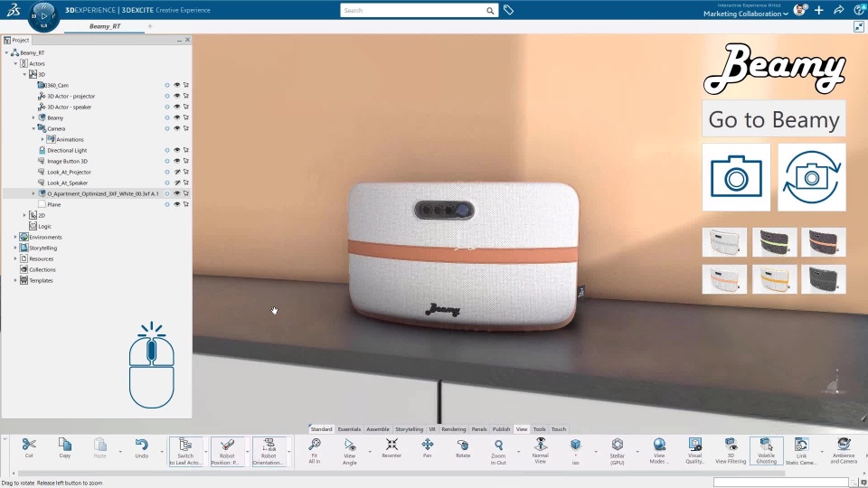Click the Cut tool in the toolbar
Viewport: 868px width, 488px height.
point(29,448)
